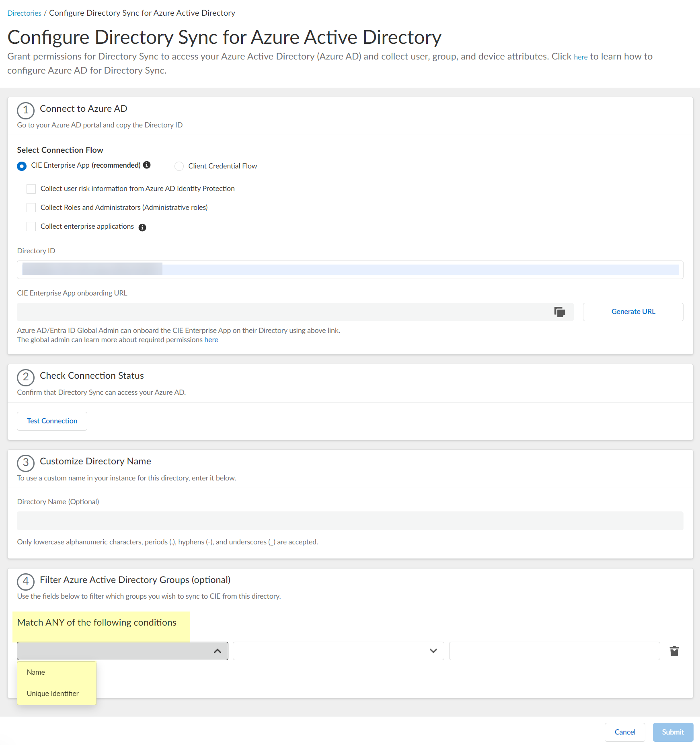The height and width of the screenshot is (745, 700).
Task: Click the Test Connection button
Action: pos(52,421)
